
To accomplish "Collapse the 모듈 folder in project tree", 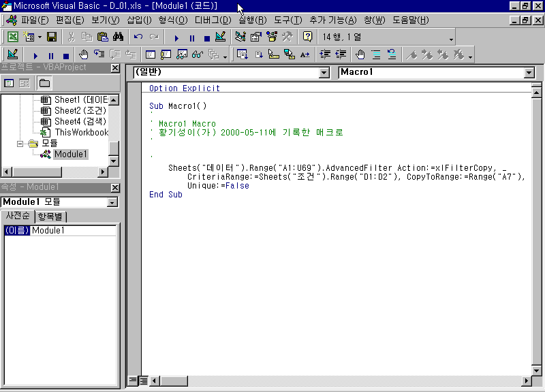I will tap(20, 144).
